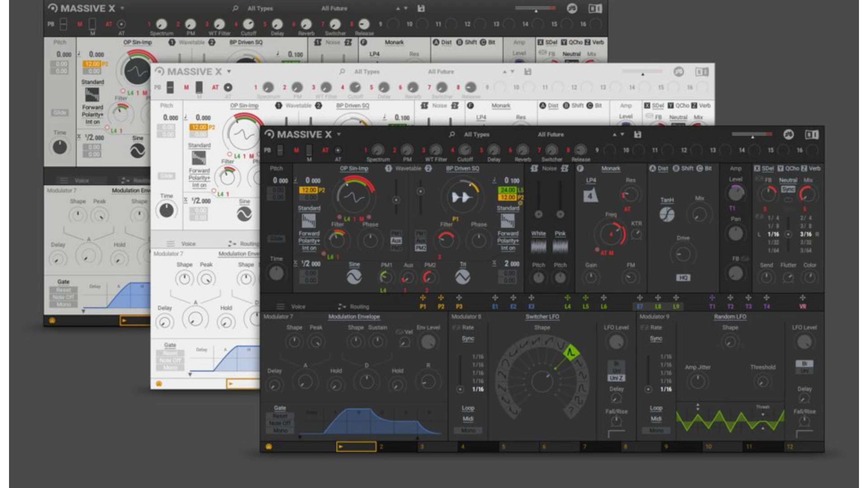Click the white noise waveform thumbnail
Image resolution: width=868 pixels, height=488 pixels.
(538, 246)
